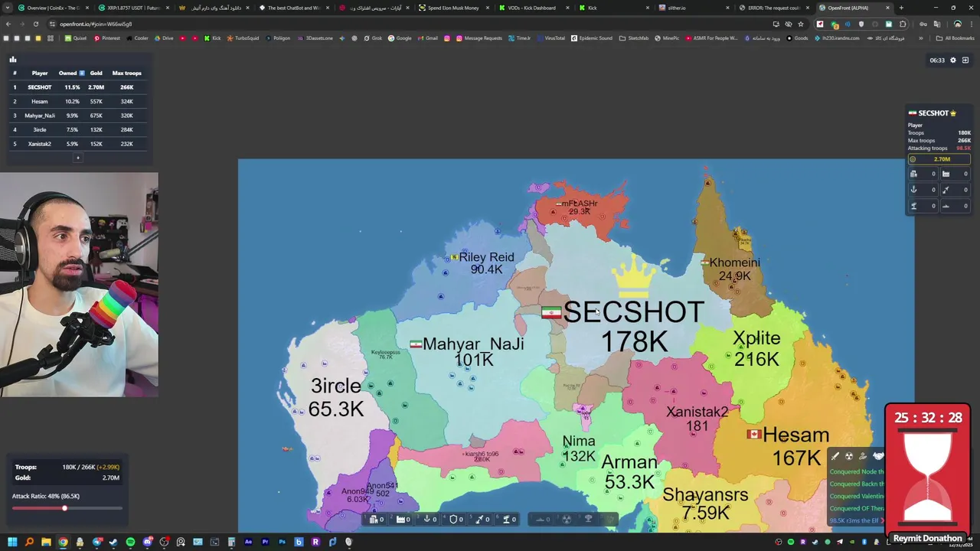
Task: Toggle the leaderboard chart icon
Action: [x=12, y=59]
